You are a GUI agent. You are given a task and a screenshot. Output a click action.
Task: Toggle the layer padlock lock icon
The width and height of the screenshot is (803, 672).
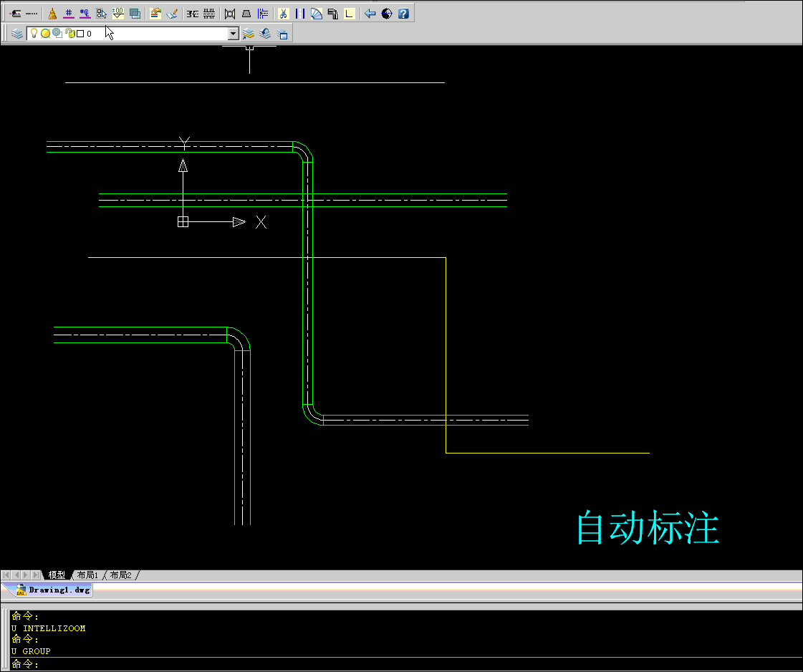coord(70,33)
